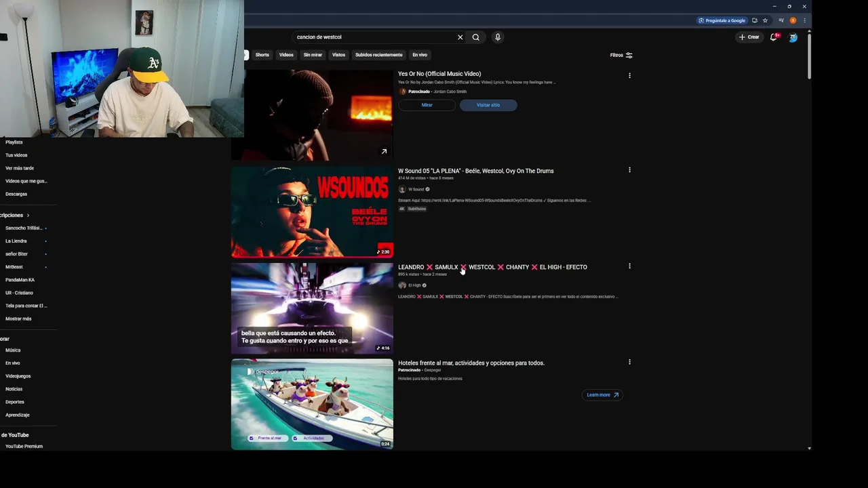Screen dimensions: 868x488
Task: Open Chrome media control icon
Action: (781, 20)
